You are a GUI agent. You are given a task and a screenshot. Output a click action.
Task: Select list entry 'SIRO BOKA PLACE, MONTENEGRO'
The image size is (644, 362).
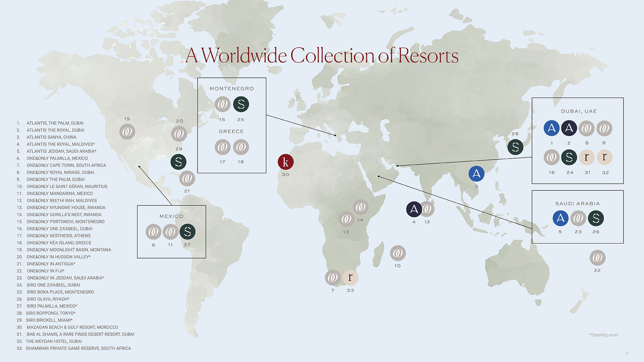[x=60, y=292]
